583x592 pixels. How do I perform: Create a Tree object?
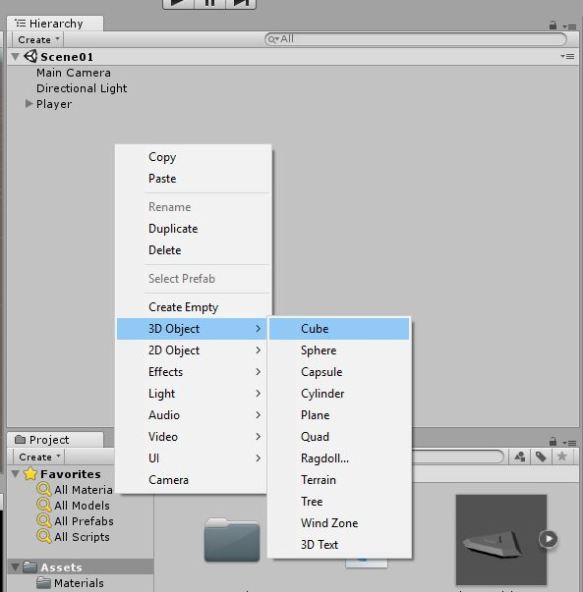click(339, 501)
